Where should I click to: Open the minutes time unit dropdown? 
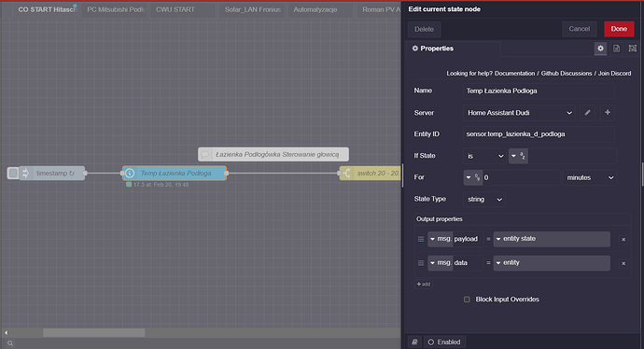pos(589,177)
